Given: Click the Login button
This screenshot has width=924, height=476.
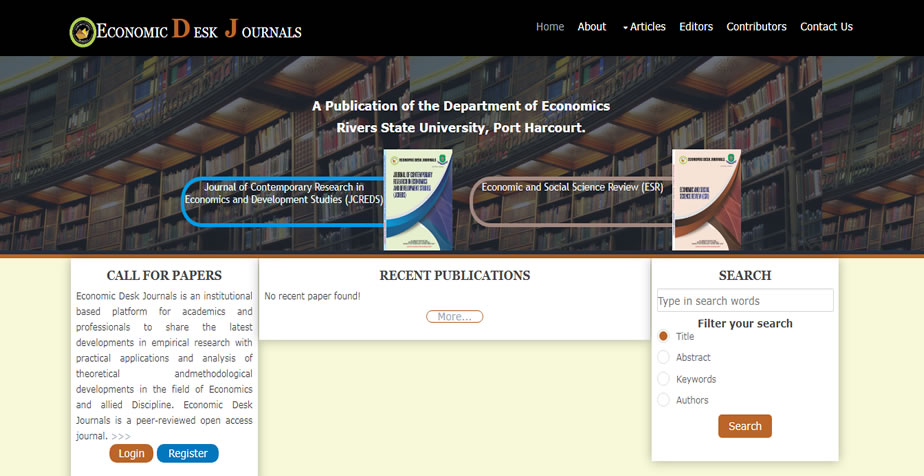Looking at the screenshot, I should pyautogui.click(x=131, y=453).
